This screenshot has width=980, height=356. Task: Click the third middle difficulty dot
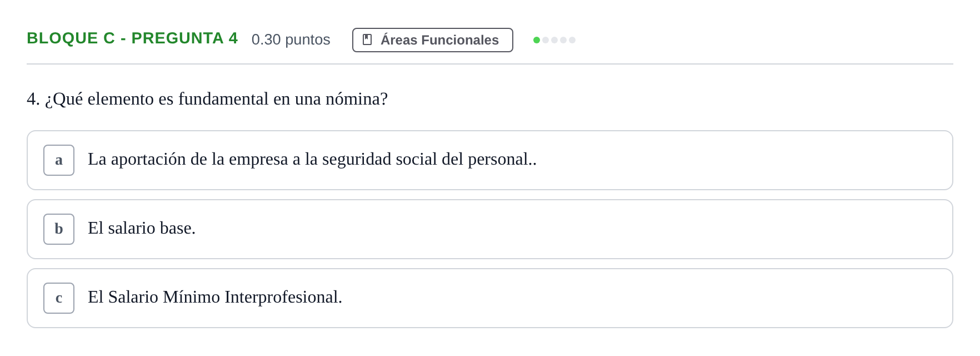pos(554,40)
